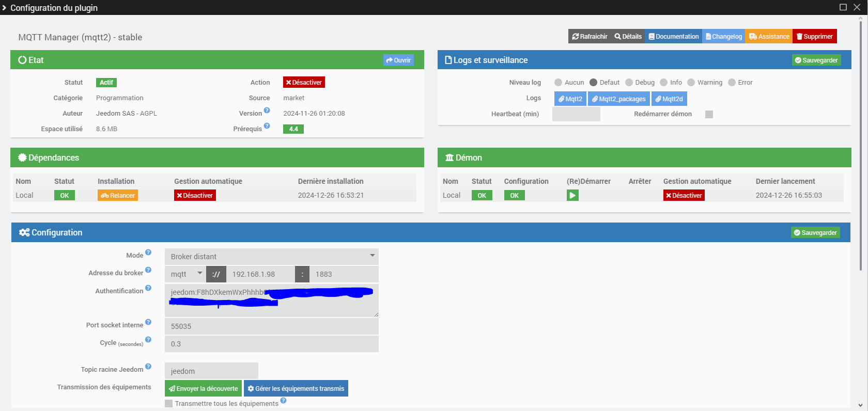View the Changelog

click(x=723, y=37)
